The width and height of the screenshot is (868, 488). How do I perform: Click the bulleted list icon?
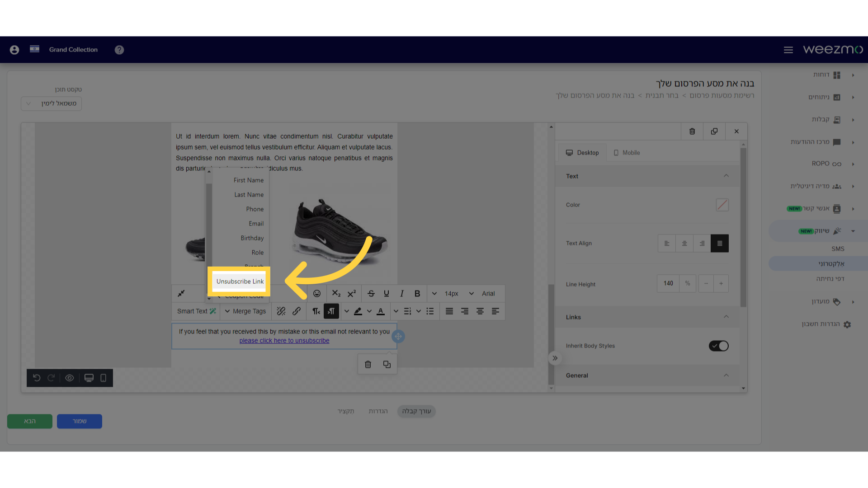click(x=430, y=311)
